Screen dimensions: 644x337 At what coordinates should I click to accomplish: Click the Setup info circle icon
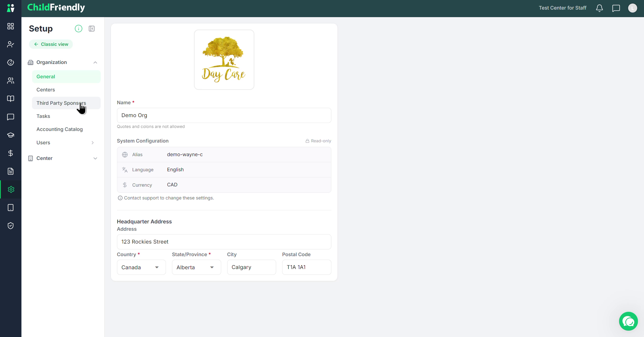click(78, 29)
